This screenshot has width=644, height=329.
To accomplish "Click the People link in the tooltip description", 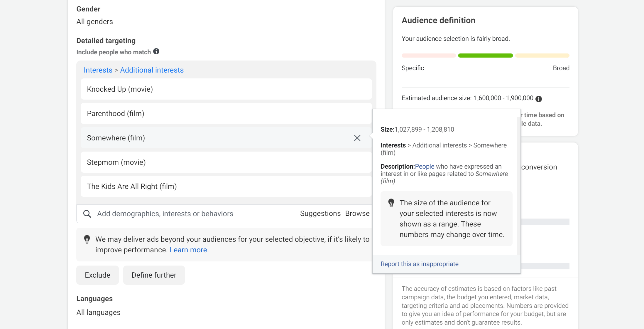I will pyautogui.click(x=425, y=167).
